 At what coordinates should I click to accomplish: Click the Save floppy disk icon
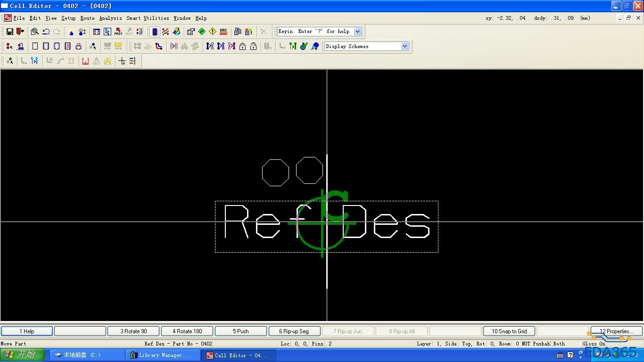pyautogui.click(x=9, y=32)
